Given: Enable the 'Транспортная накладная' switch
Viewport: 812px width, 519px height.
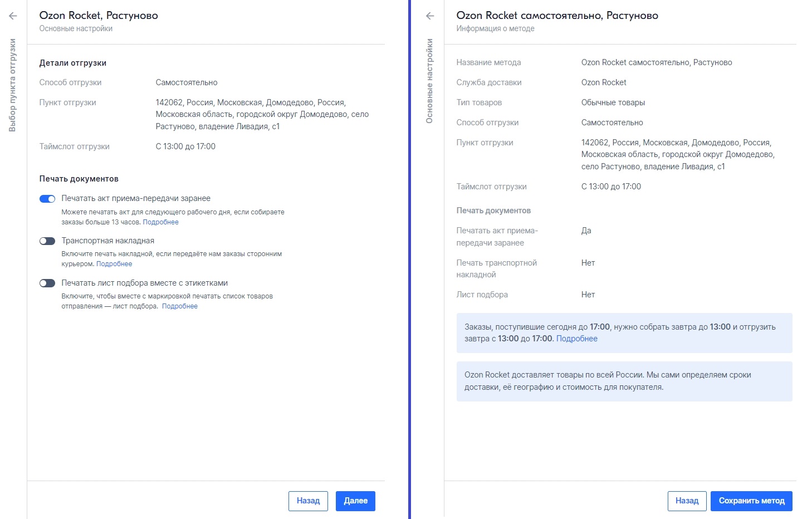Looking at the screenshot, I should pyautogui.click(x=47, y=241).
